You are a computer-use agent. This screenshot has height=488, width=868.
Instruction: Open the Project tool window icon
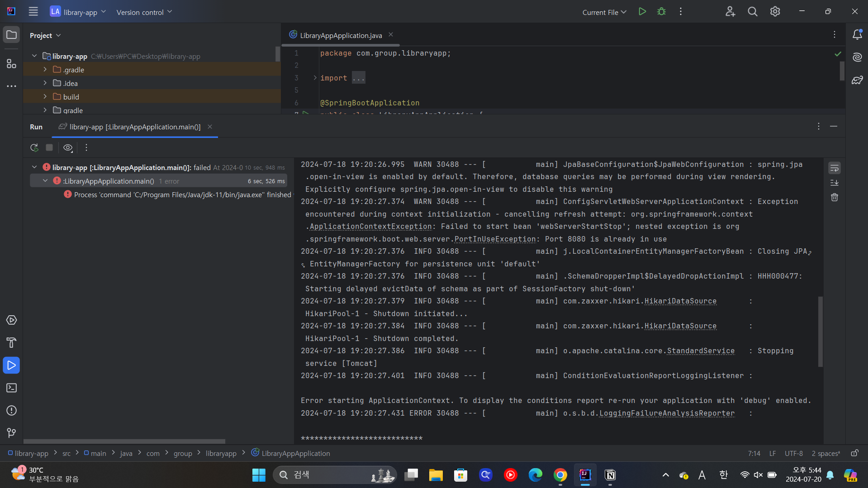coord(11,35)
